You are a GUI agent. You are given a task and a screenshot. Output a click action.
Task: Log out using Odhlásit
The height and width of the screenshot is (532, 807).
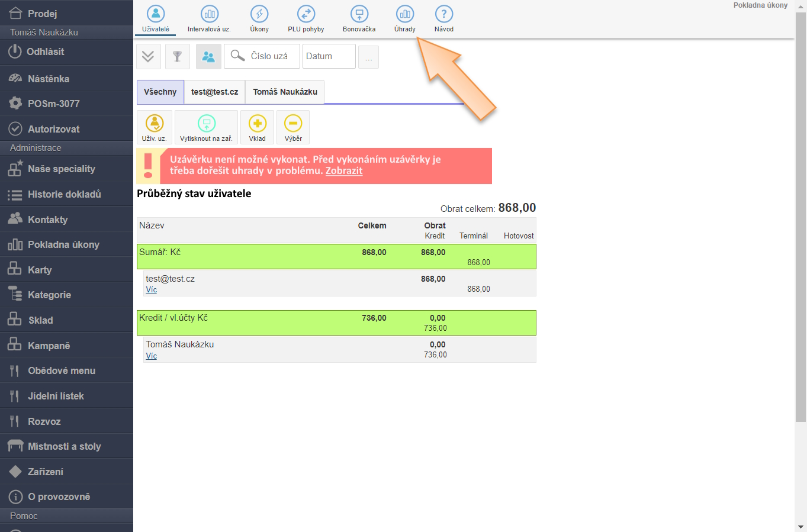(46, 52)
